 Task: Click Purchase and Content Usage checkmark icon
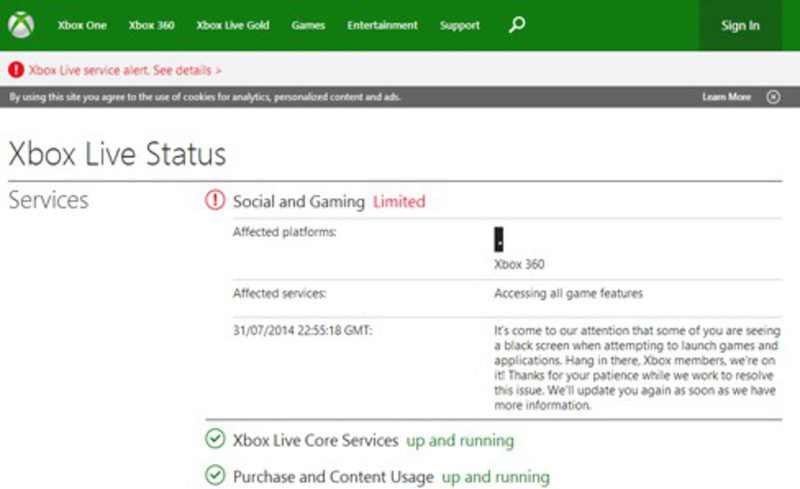215,475
